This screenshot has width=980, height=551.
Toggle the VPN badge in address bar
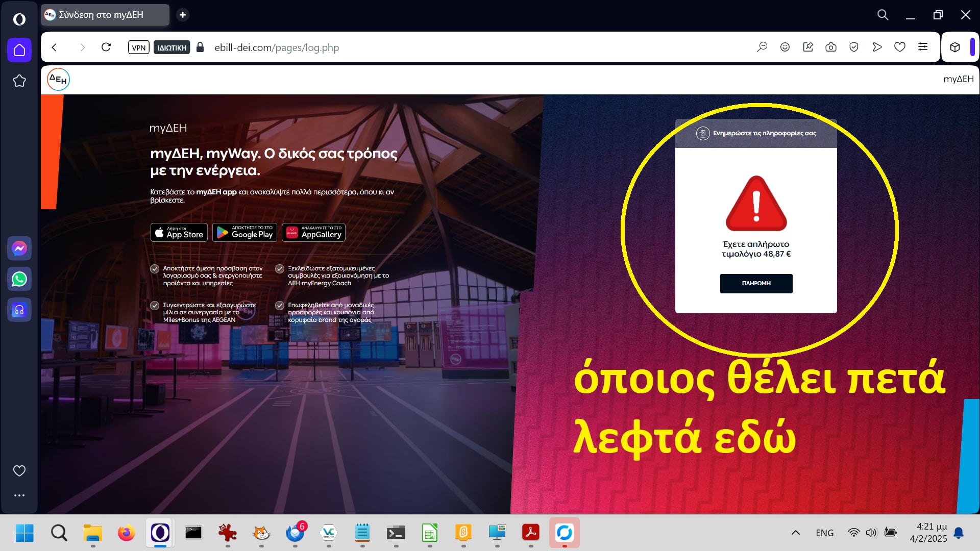(138, 47)
